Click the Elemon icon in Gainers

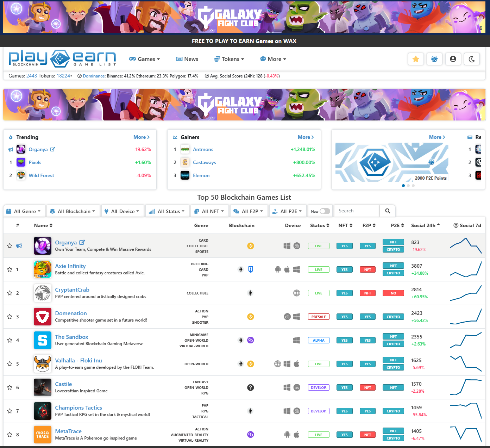pos(185,175)
